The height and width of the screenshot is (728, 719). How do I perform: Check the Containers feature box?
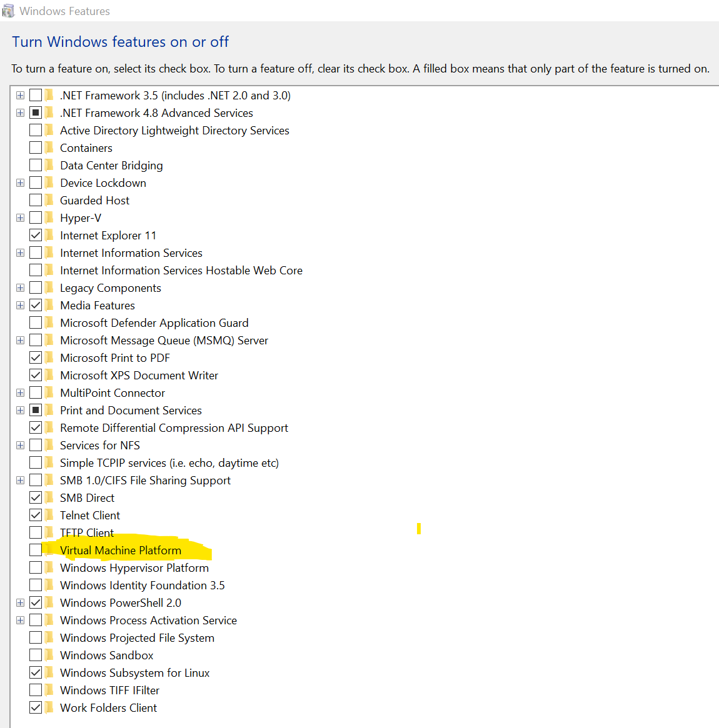(x=36, y=147)
